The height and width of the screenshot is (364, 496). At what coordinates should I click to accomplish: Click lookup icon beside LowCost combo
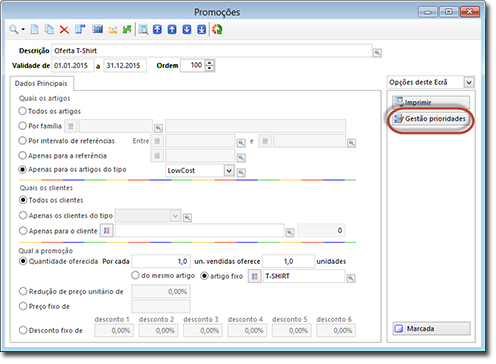pyautogui.click(x=241, y=172)
